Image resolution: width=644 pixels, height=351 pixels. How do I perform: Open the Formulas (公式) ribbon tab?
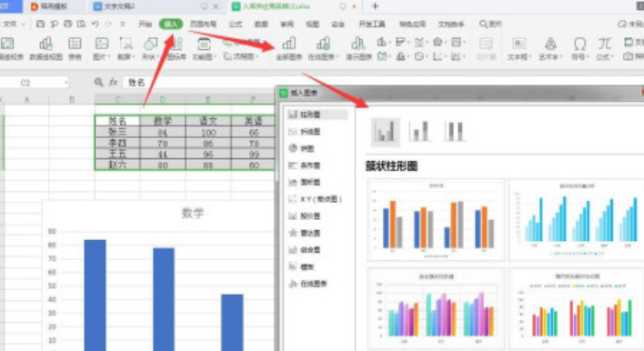tap(236, 25)
